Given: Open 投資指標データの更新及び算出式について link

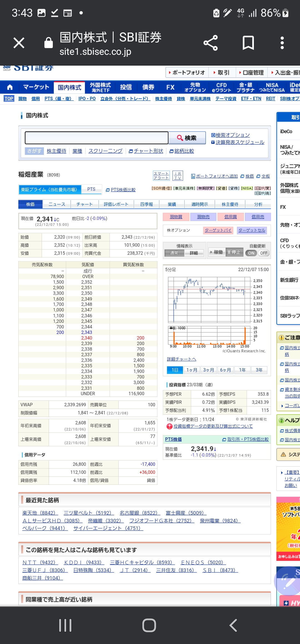Looking at the screenshot, I should pos(213,426).
